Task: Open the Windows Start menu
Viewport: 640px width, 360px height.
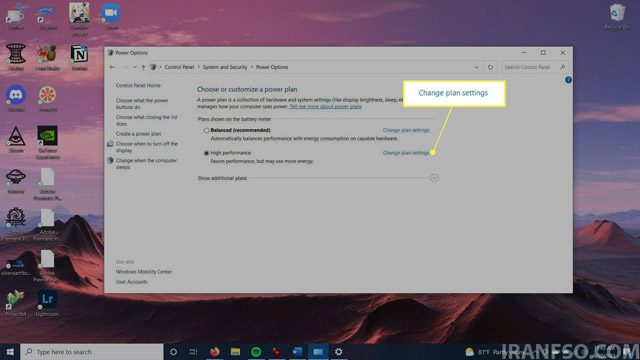Action: click(10, 351)
